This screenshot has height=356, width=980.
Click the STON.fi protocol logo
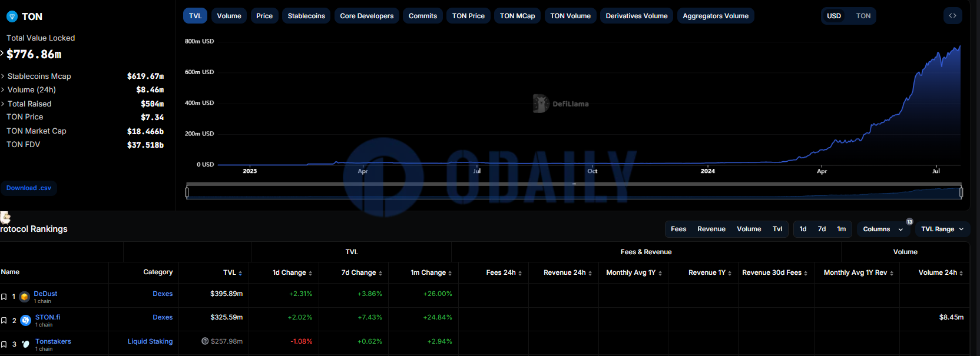pos(25,321)
